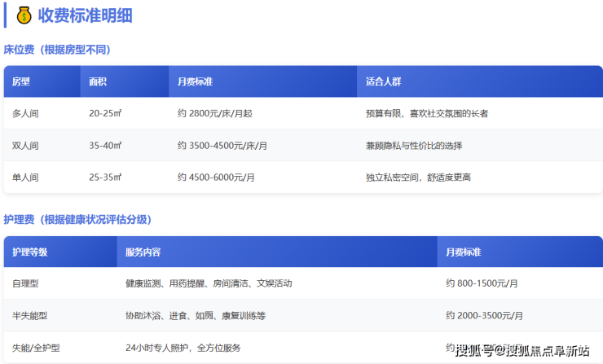Select the 护理费 section heading

click(77, 220)
